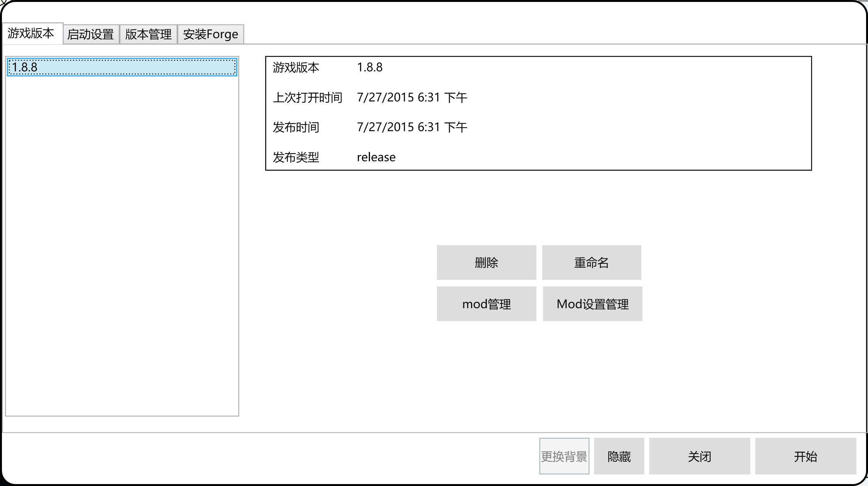
Task: Select version 1.8.8 in the version list
Action: 122,67
